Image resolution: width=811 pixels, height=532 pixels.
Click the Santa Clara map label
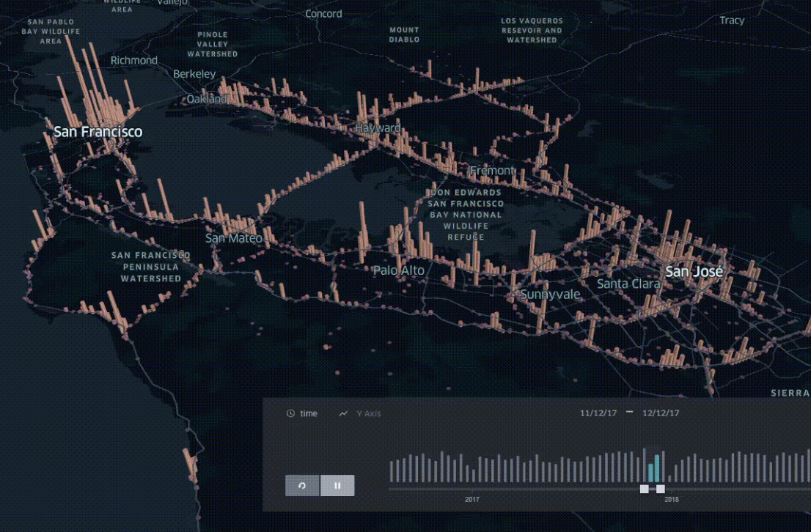pos(628,284)
